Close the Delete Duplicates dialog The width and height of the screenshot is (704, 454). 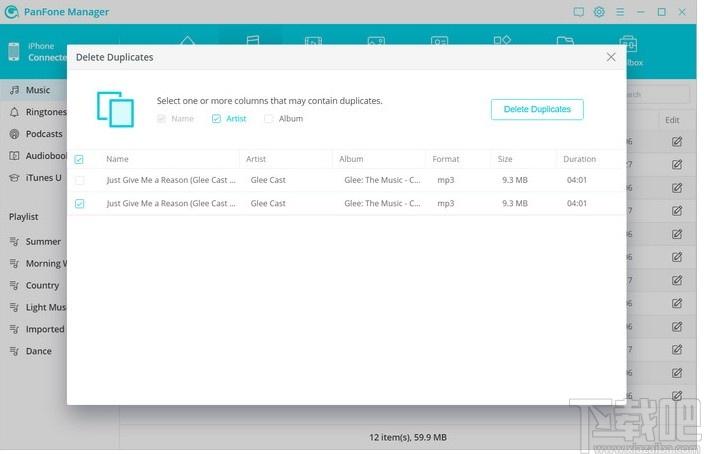click(x=611, y=57)
